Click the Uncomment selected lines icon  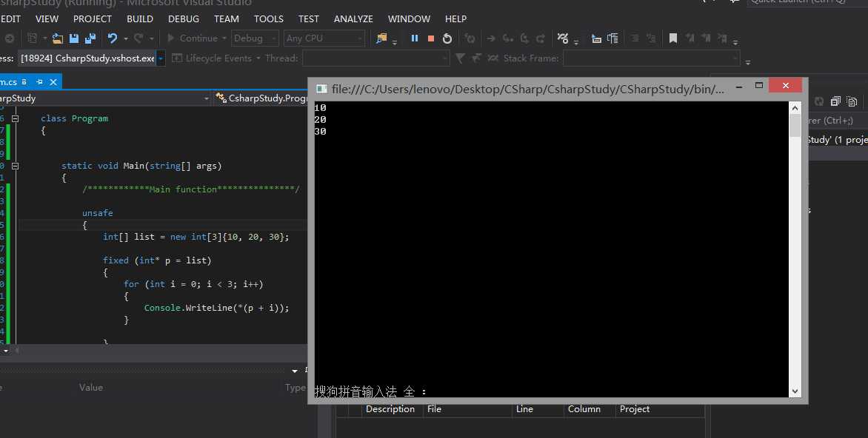coord(652,38)
